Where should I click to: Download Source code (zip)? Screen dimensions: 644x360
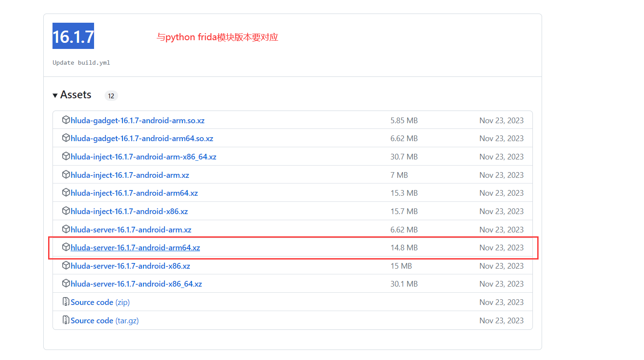100,302
